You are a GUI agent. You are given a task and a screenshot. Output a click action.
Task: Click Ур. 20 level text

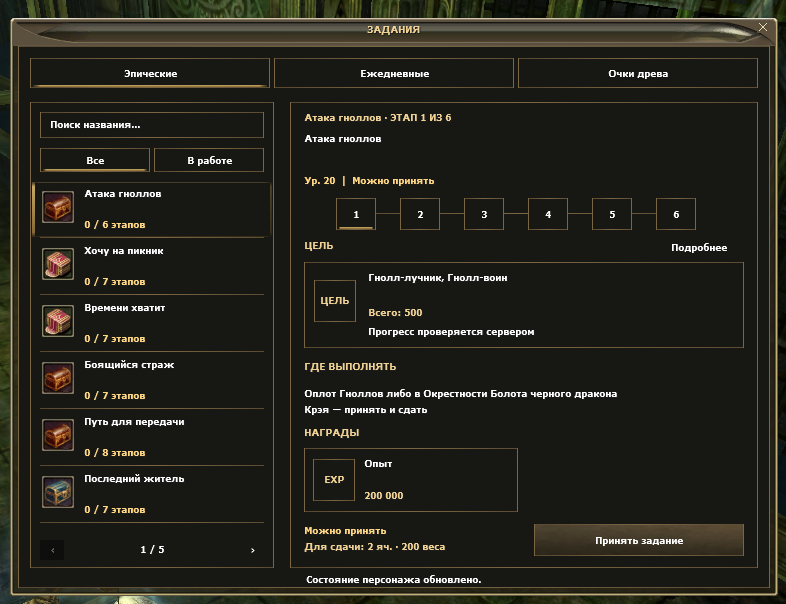pyautogui.click(x=320, y=180)
